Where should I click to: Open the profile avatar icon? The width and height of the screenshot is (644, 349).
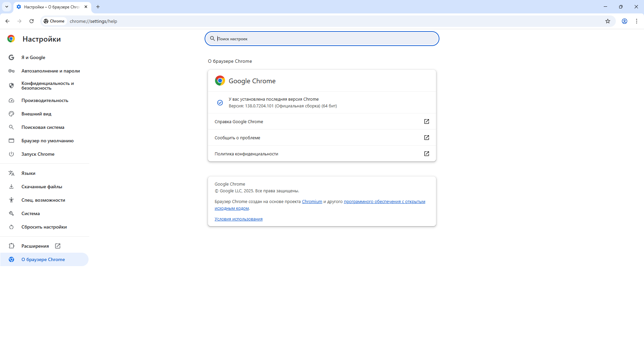[x=624, y=21]
